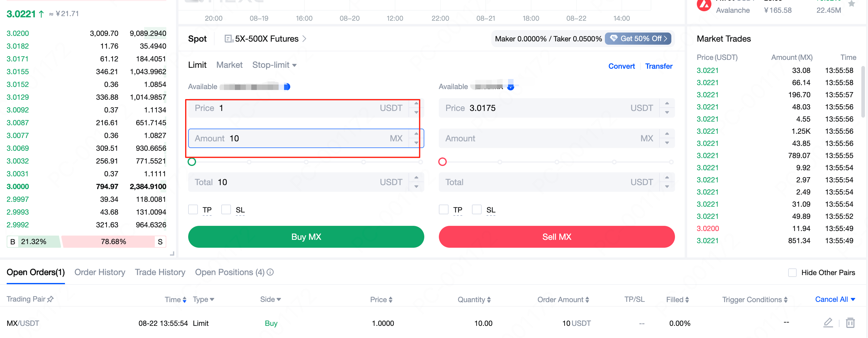Click the Avalanche favorite star icon
Image resolution: width=868 pixels, height=338 pixels.
[852, 4]
